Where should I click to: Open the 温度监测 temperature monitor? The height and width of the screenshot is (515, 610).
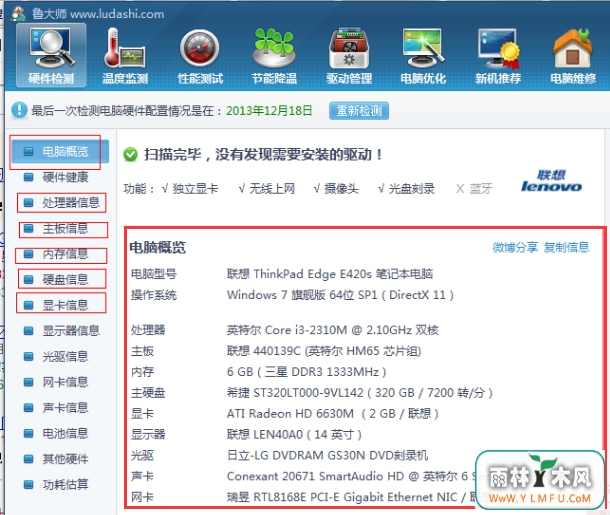pos(125,55)
